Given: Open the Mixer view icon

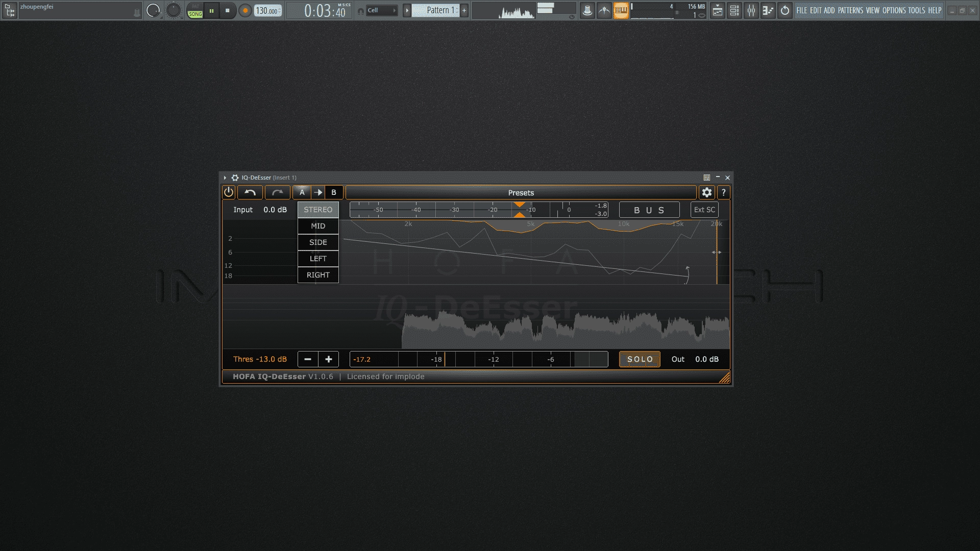Looking at the screenshot, I should pyautogui.click(x=751, y=10).
